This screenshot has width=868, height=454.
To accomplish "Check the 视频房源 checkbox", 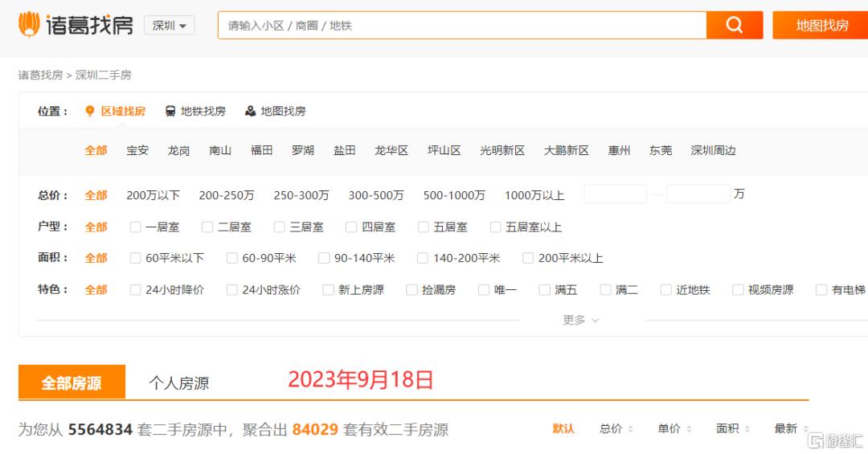I will [738, 289].
